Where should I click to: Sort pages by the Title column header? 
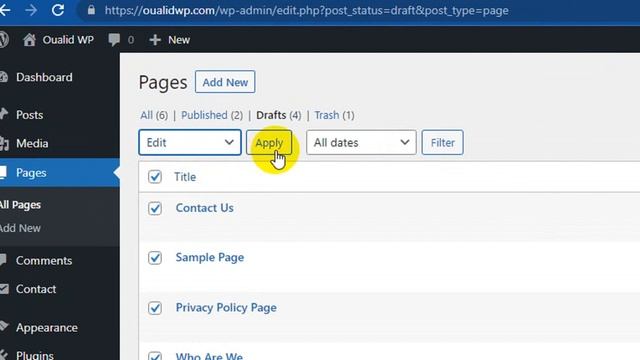pyautogui.click(x=185, y=177)
